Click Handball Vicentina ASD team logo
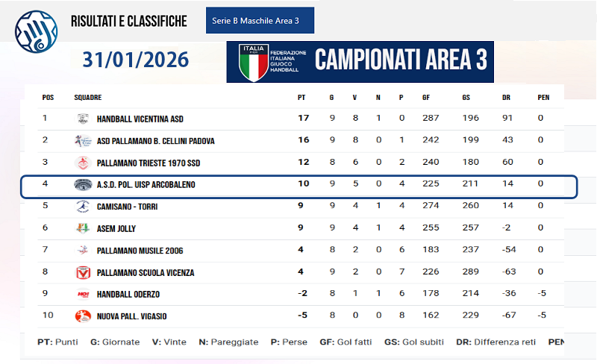 click(82, 119)
